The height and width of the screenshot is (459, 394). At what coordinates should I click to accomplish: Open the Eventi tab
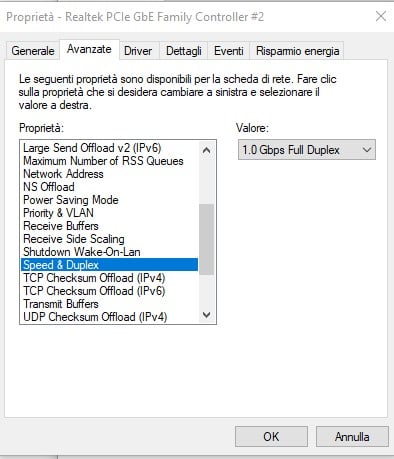[x=229, y=51]
